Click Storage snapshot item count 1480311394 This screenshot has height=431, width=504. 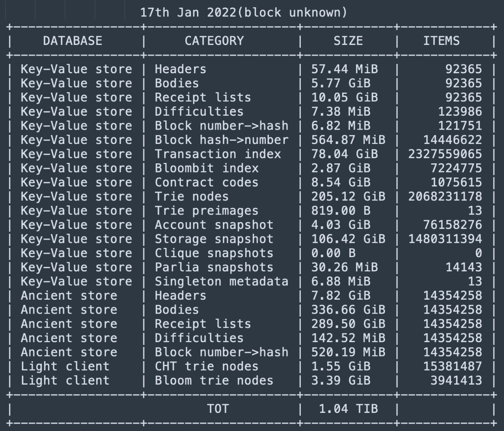pos(445,239)
